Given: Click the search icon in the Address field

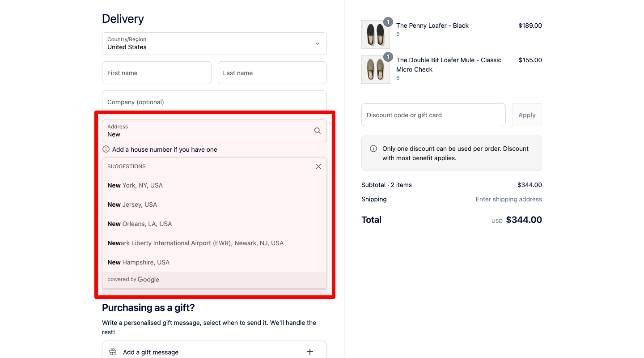Looking at the screenshot, I should click(x=317, y=130).
